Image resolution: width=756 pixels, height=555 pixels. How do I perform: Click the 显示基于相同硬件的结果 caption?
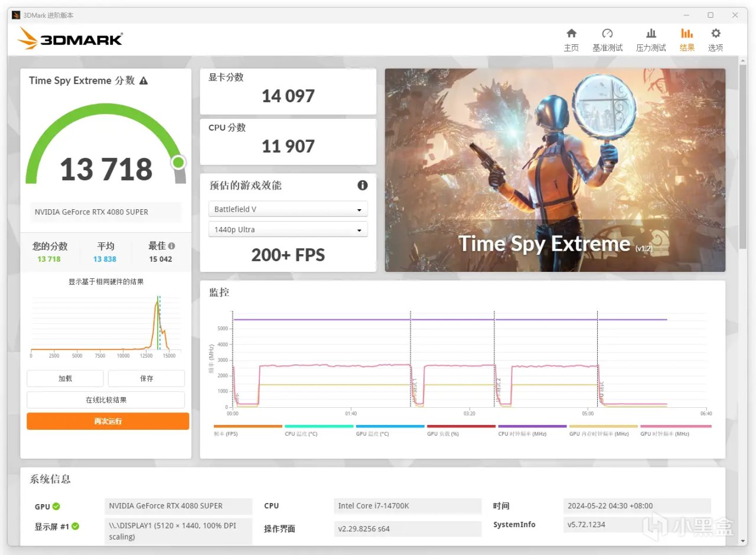106,282
